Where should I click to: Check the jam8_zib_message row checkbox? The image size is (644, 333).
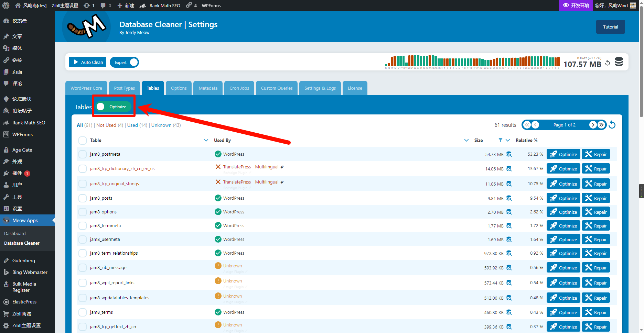pyautogui.click(x=83, y=267)
